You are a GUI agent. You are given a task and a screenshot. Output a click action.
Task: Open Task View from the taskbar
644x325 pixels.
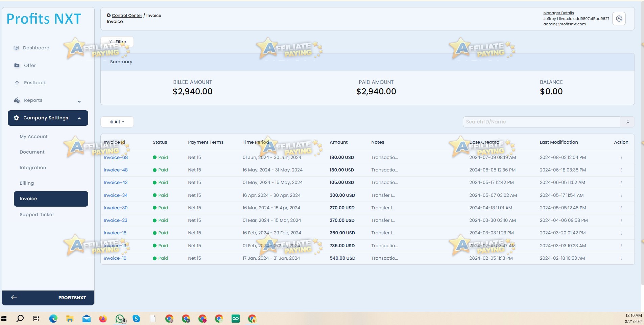(x=36, y=319)
